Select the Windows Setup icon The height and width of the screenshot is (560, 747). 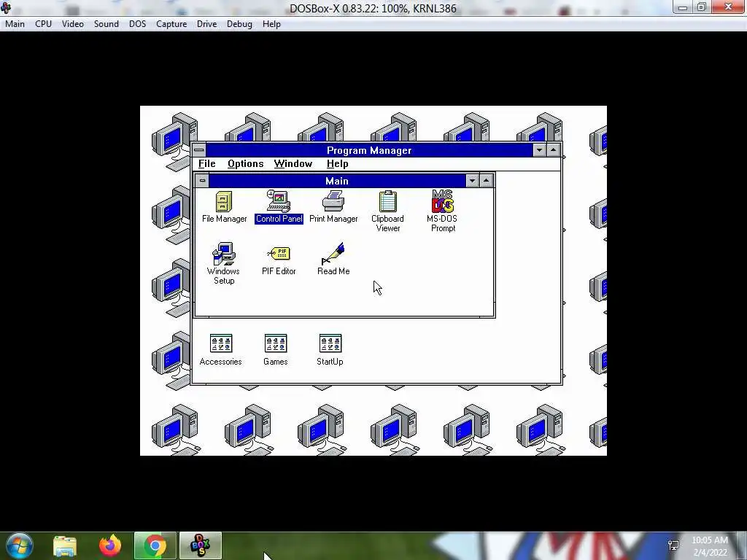click(x=223, y=263)
